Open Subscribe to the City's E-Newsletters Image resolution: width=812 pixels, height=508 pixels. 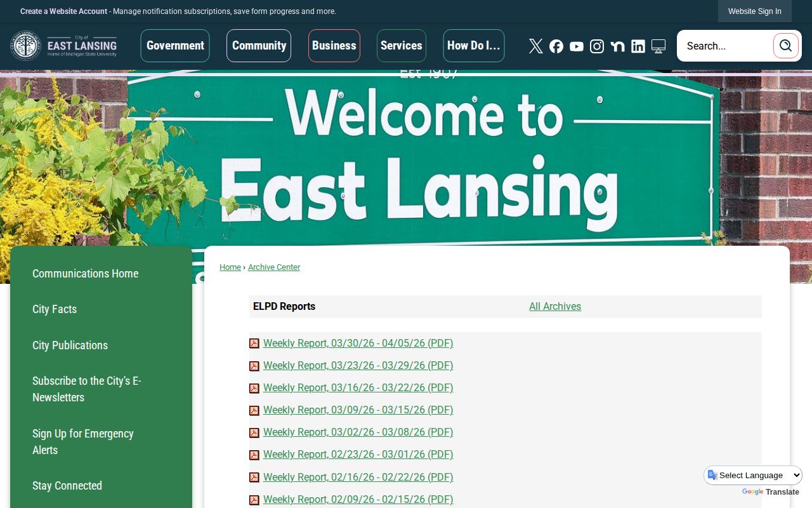[87, 389]
